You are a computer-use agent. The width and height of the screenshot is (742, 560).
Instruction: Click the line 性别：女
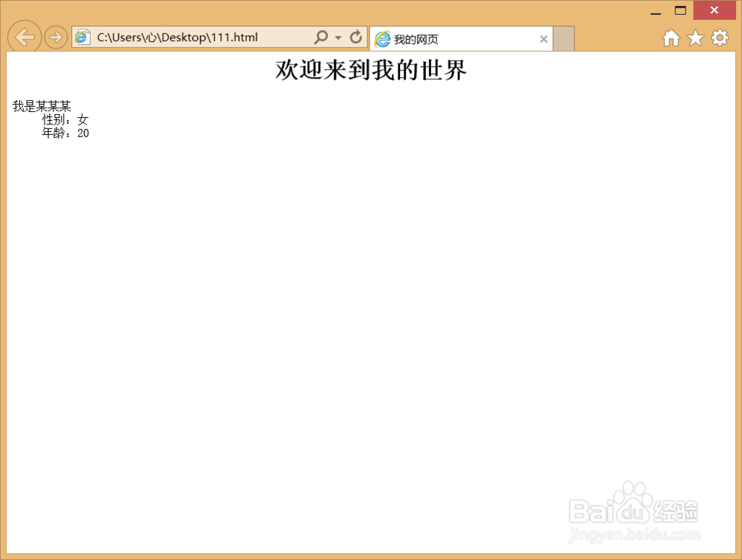[x=65, y=119]
